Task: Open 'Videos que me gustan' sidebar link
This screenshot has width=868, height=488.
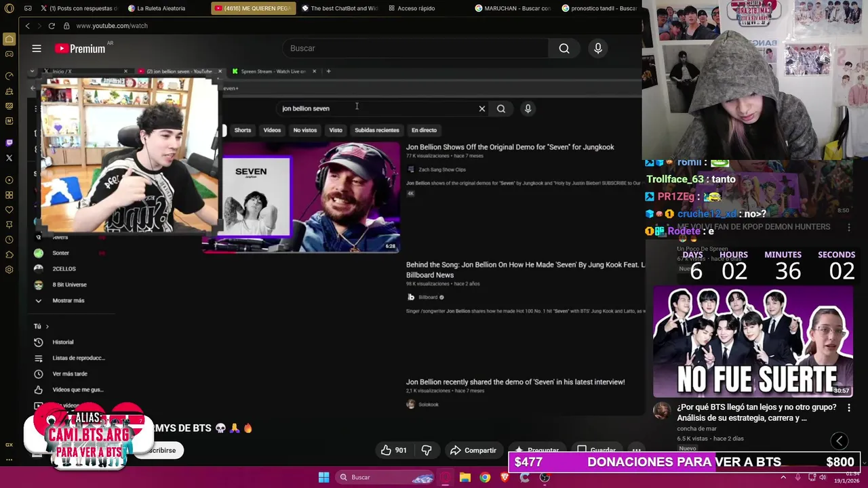Action: [78, 390]
